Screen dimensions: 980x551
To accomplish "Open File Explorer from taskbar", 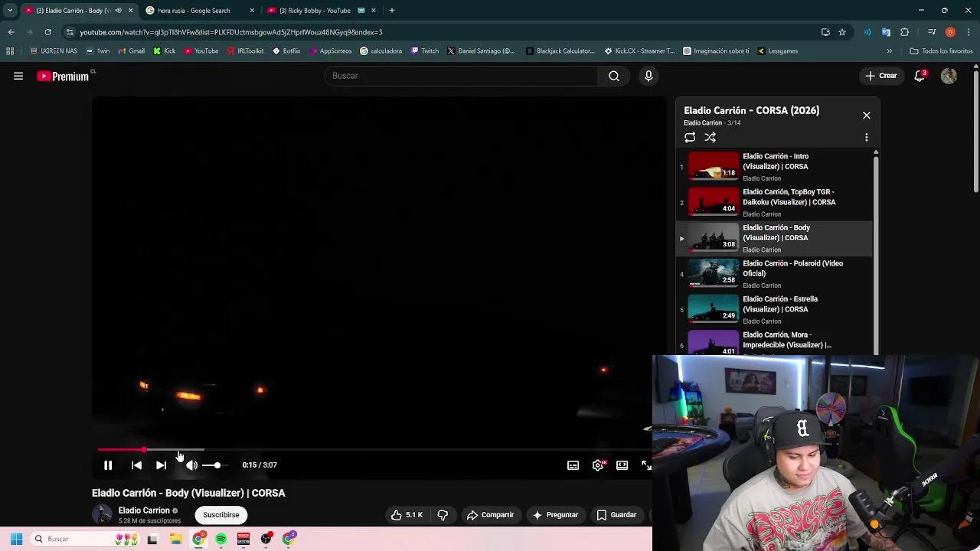I will (175, 539).
